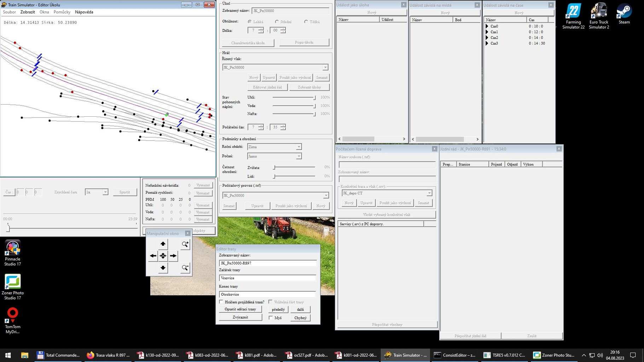Screen dimensions: 644x362
Task: Open Pinnacle Studio 17 desktop shortcut
Action: [13, 253]
